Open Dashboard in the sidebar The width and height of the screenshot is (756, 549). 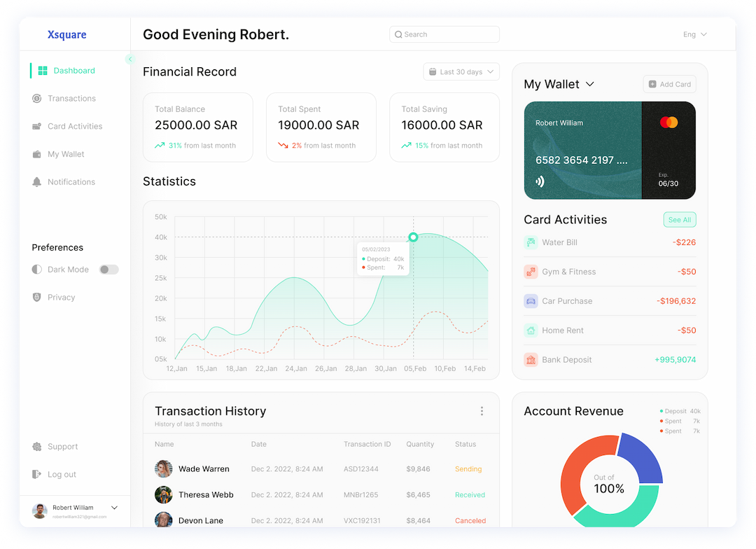coord(74,71)
